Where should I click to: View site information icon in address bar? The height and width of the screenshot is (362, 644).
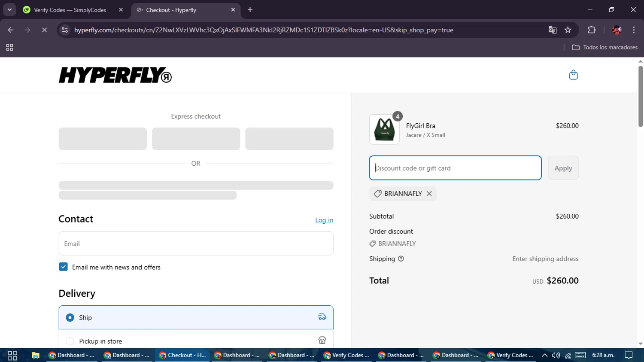pyautogui.click(x=65, y=30)
